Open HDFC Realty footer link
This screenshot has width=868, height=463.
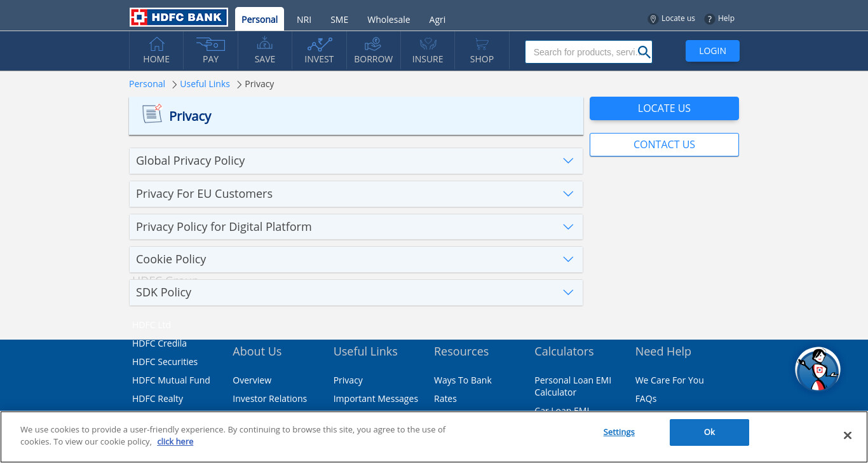(158, 399)
